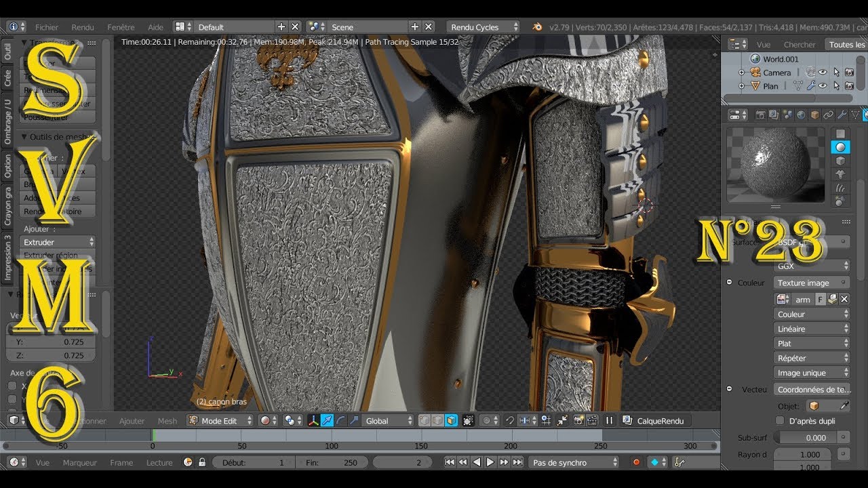Toggle viewport visibility eye for Camera
The image size is (868, 488).
coord(823,73)
